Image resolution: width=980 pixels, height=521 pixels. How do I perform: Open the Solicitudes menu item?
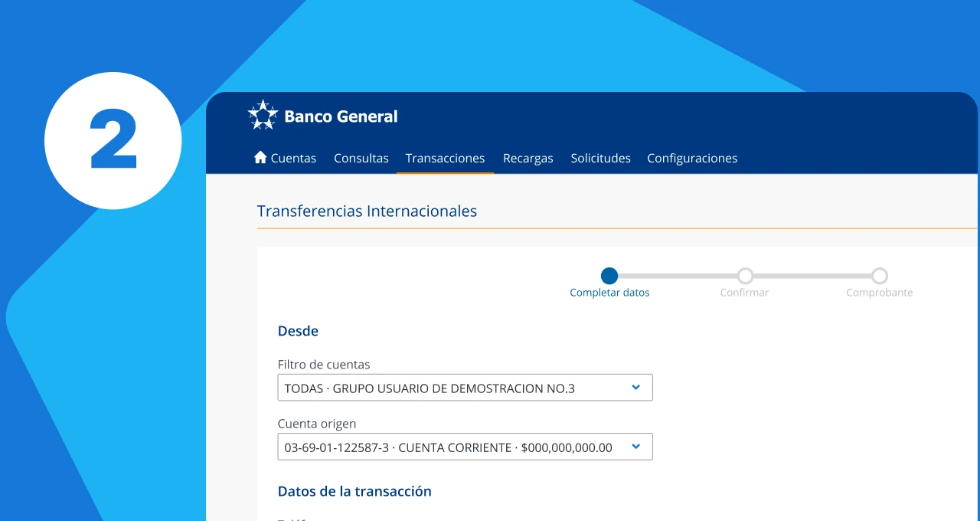[x=600, y=158]
